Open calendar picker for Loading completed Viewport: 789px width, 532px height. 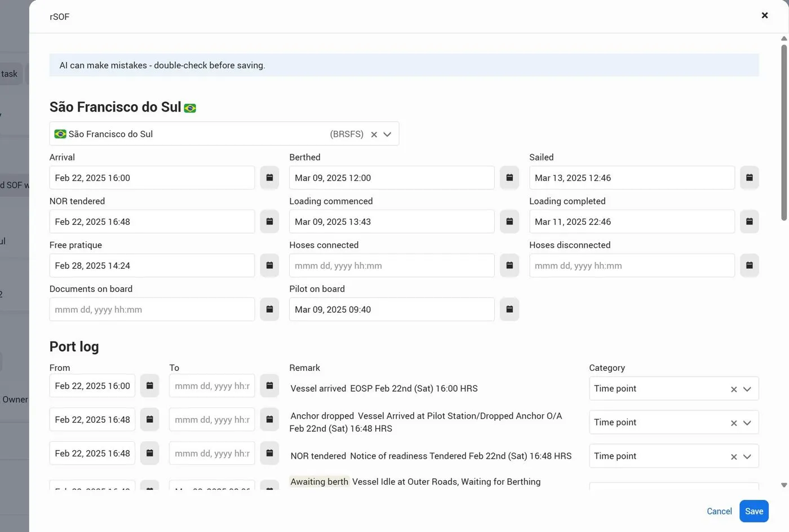point(750,221)
